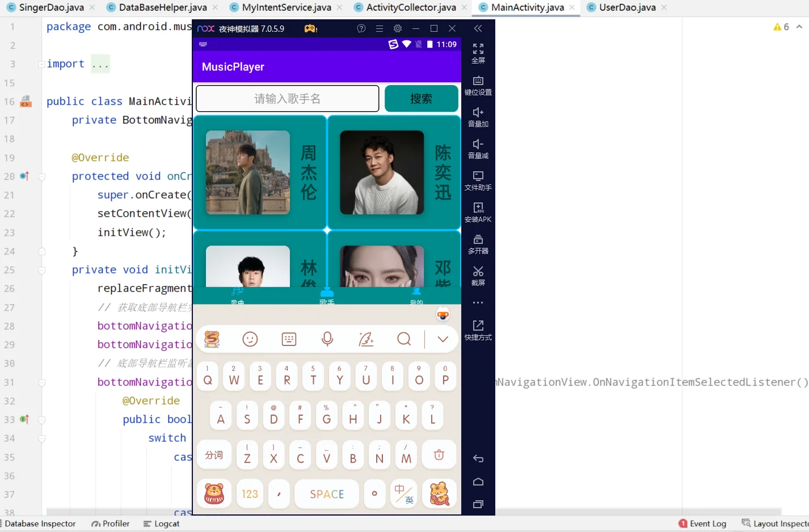Tap the P key on the keyboard
The image size is (809, 532).
click(x=445, y=376)
